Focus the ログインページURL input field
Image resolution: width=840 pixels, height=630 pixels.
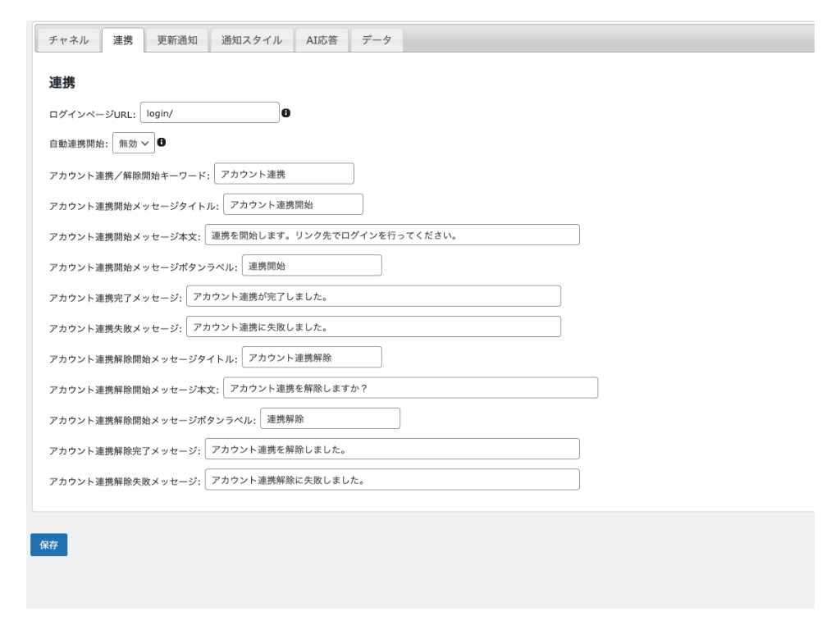tap(210, 112)
